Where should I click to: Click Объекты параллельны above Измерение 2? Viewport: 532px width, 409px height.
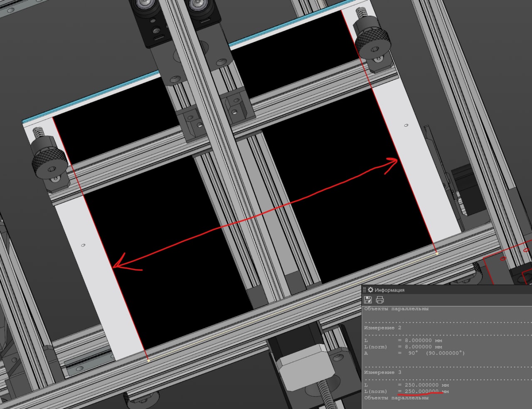[396, 309]
